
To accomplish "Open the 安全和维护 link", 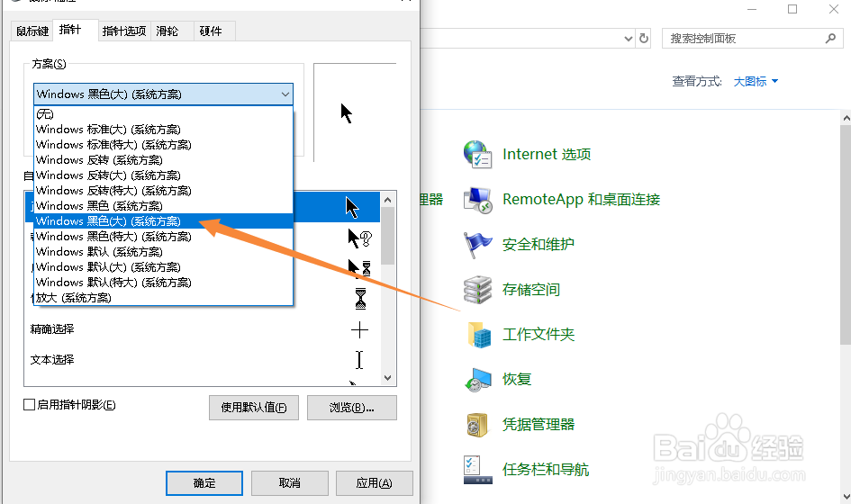I will 538,245.
